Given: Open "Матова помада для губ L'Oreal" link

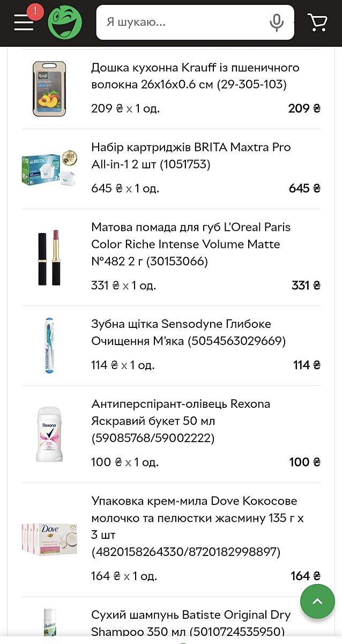Looking at the screenshot, I should [191, 244].
